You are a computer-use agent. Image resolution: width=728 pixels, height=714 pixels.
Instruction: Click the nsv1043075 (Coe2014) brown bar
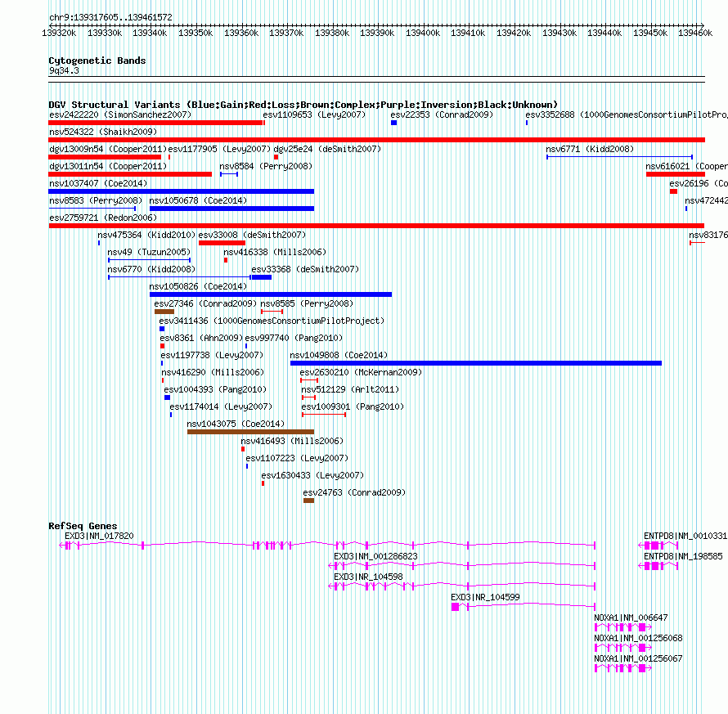251,432
